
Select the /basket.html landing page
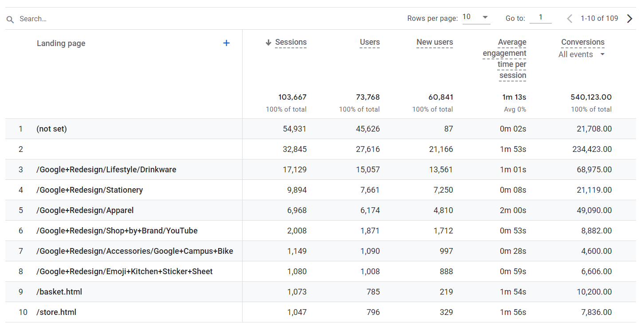coord(59,292)
